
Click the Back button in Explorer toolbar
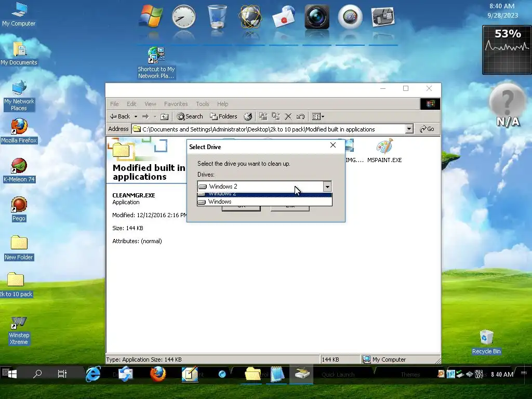120,116
